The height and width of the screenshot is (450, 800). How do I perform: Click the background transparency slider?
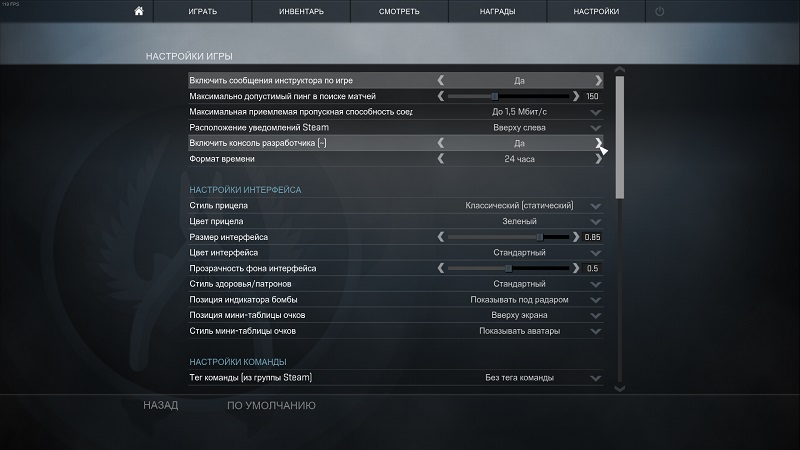508,268
